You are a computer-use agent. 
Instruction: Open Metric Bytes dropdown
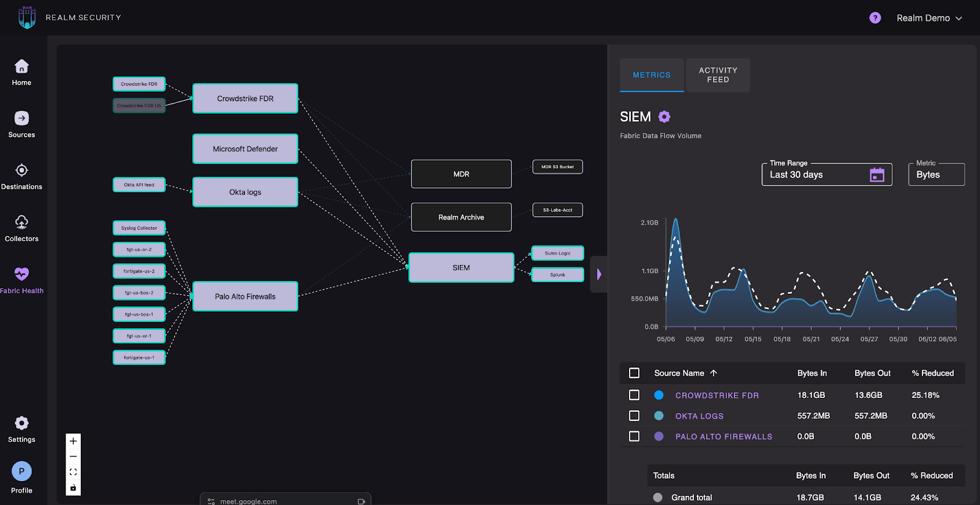(937, 174)
